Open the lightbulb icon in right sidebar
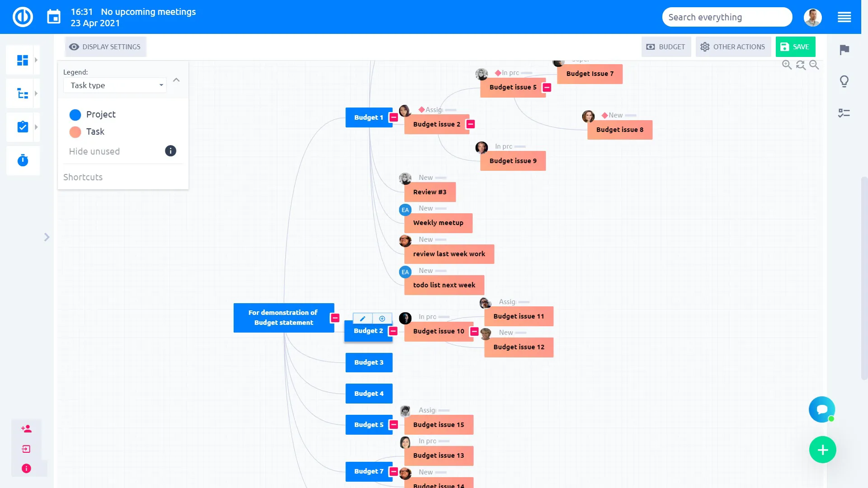 (x=844, y=81)
